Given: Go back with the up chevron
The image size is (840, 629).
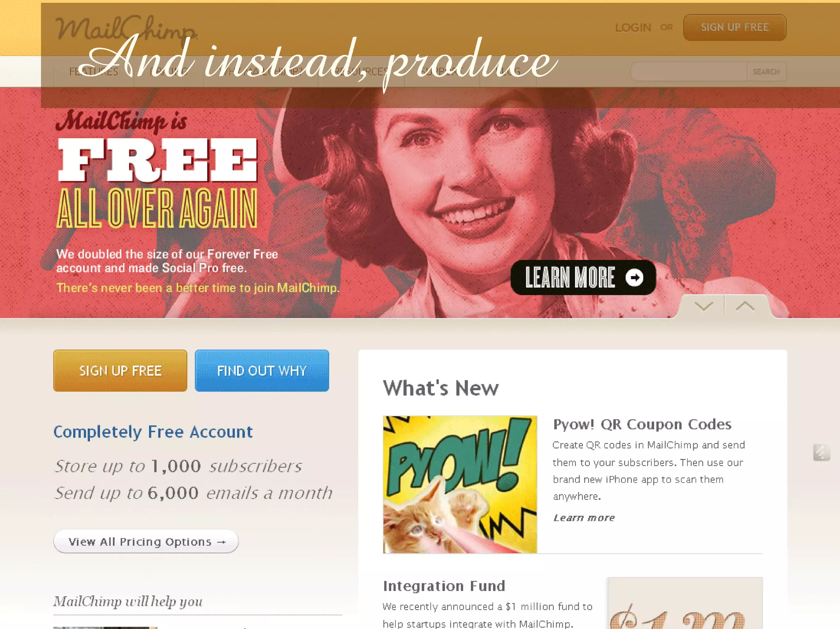Looking at the screenshot, I should (745, 306).
